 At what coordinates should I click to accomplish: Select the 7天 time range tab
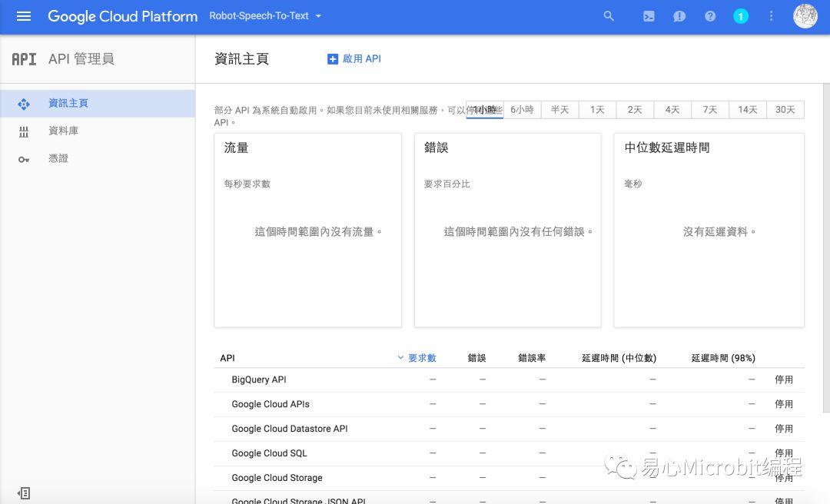coord(710,110)
